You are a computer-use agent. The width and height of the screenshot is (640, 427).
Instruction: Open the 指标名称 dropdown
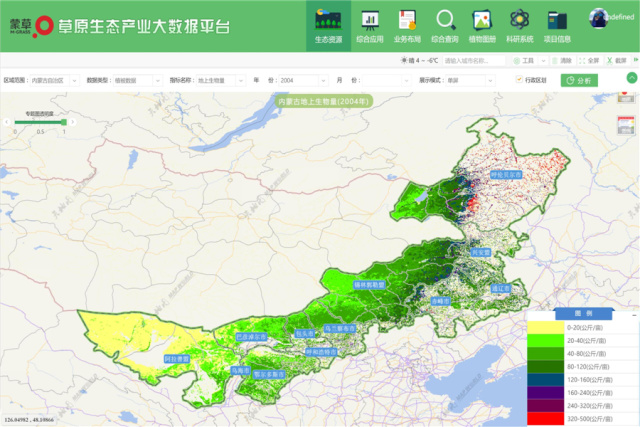point(219,79)
